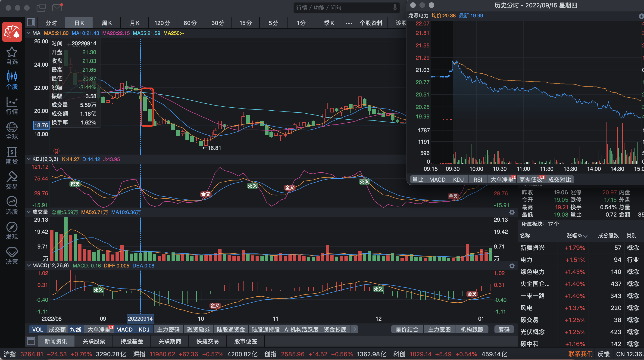Collapse the KDJ(9,3,3) indicator chevron

tap(28, 159)
